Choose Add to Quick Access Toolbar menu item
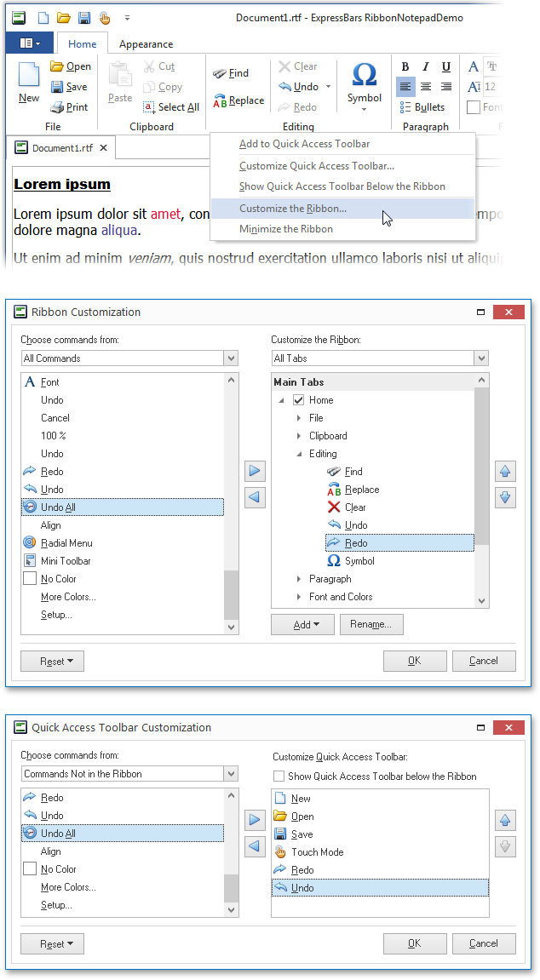 [342, 144]
